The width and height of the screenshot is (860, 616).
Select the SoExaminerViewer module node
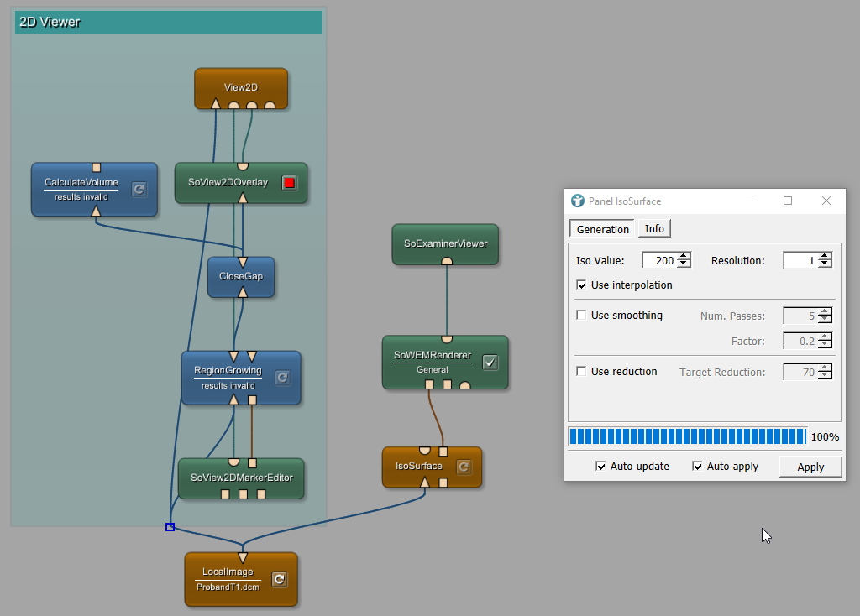(x=445, y=243)
